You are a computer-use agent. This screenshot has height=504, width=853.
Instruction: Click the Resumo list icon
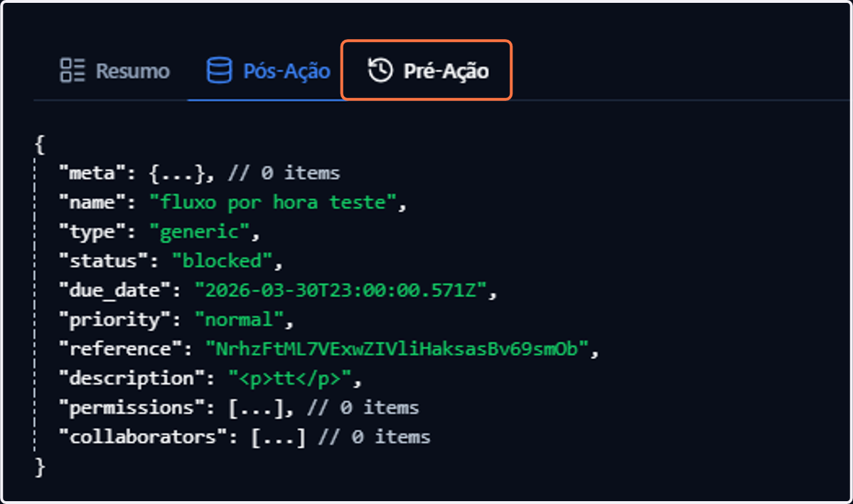point(73,70)
